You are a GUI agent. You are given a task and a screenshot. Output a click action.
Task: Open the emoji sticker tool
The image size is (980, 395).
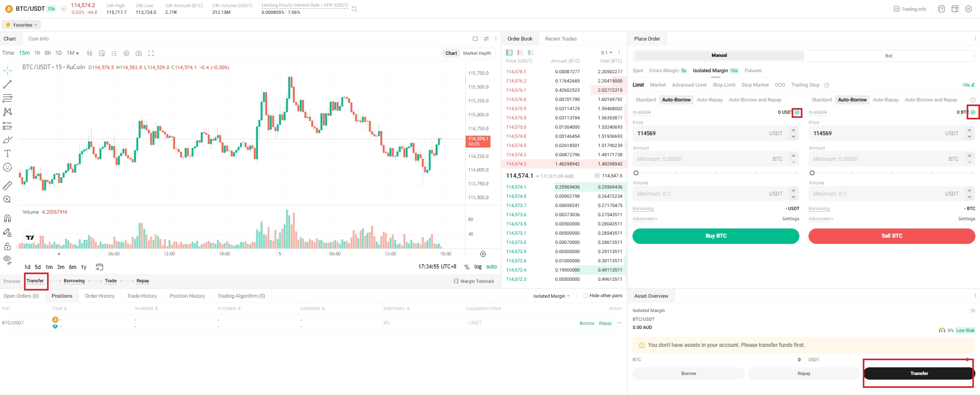coord(8,168)
